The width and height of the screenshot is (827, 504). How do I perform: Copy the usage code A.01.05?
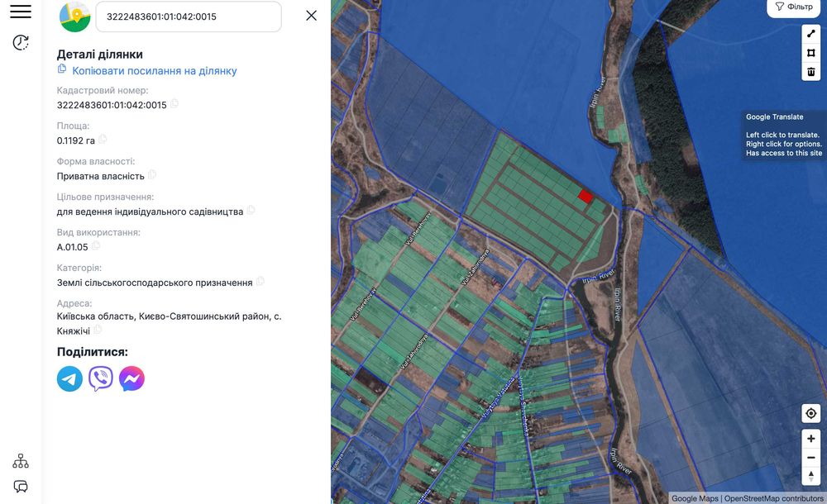[95, 245]
